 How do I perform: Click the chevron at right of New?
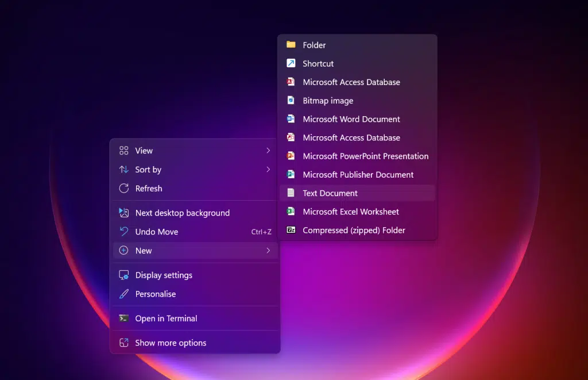pos(268,251)
